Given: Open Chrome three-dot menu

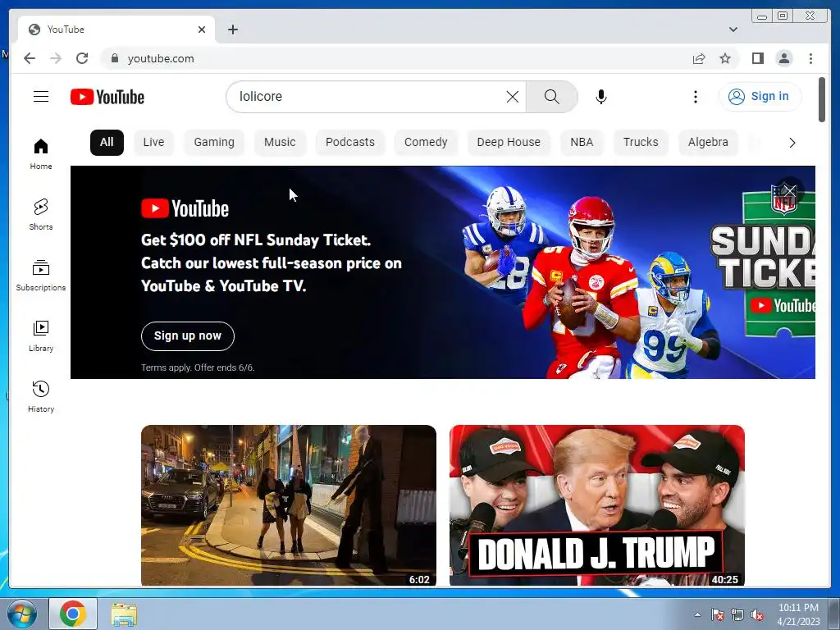Looking at the screenshot, I should click(x=810, y=58).
